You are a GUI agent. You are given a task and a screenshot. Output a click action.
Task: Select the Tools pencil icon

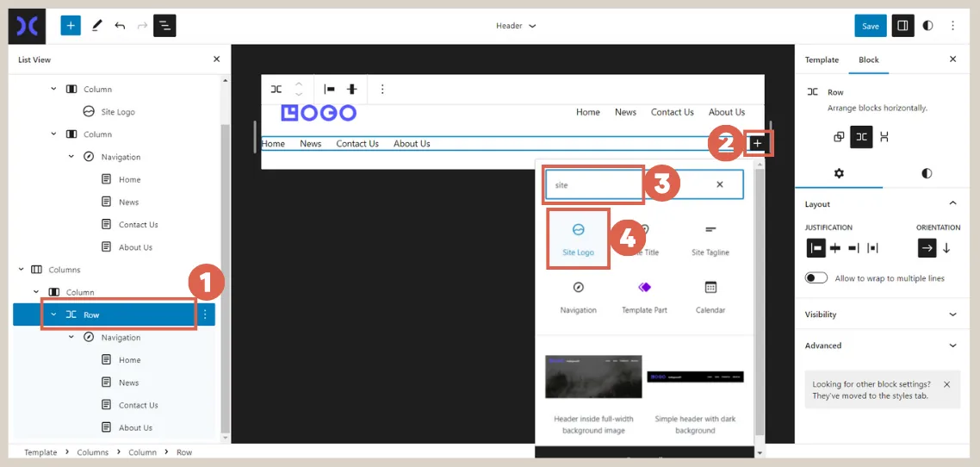pos(96,26)
